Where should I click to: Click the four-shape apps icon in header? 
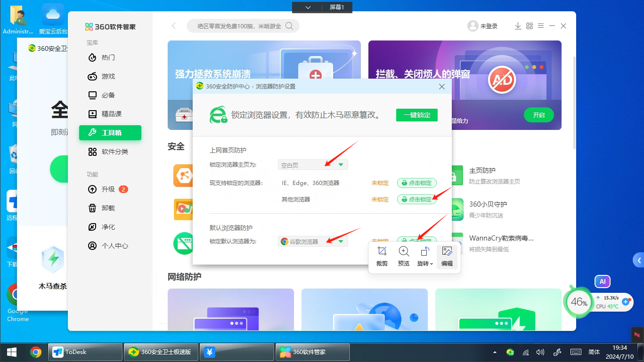click(530, 26)
